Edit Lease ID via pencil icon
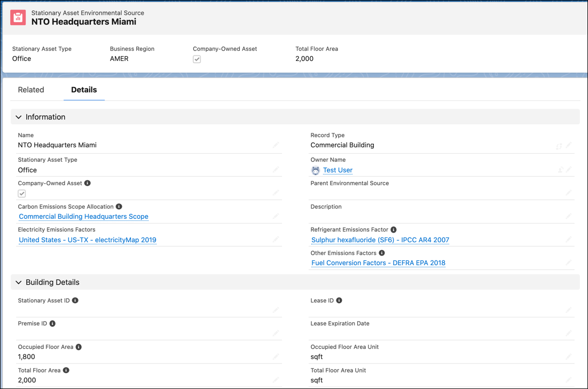 pos(568,310)
